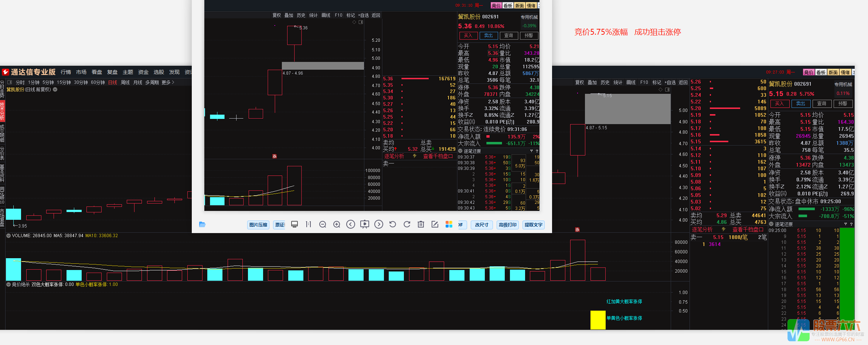Click 图片压缩 button in viewer
This screenshot has width=868, height=345.
tap(258, 225)
